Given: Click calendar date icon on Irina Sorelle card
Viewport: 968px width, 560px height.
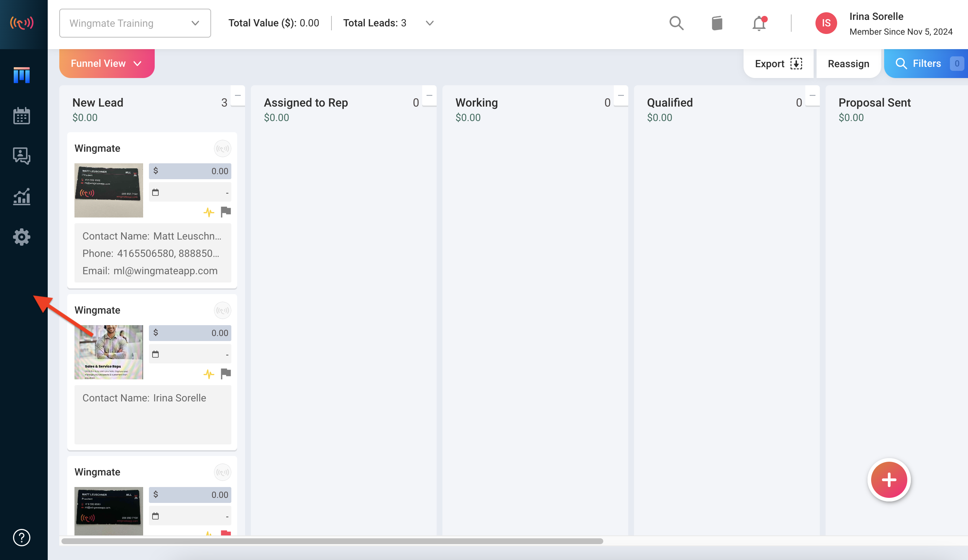Looking at the screenshot, I should click(155, 354).
